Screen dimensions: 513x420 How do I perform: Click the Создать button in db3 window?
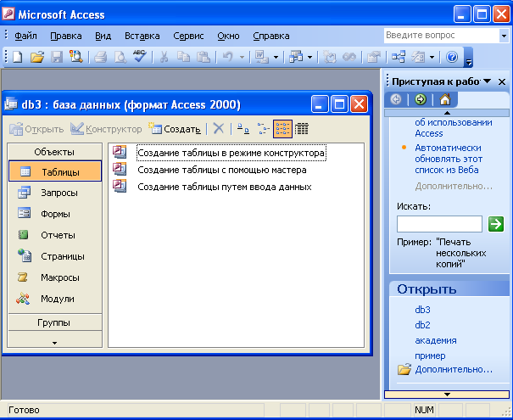pos(175,129)
